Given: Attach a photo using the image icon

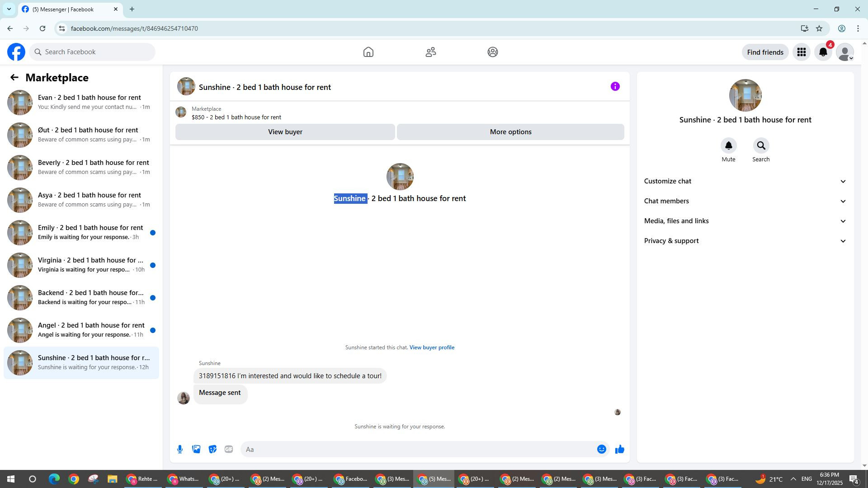Looking at the screenshot, I should coord(196,449).
